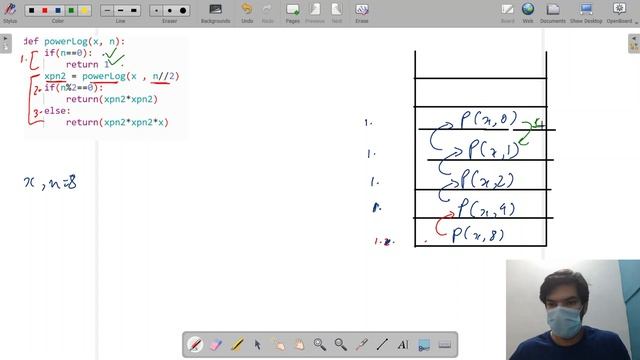The height and width of the screenshot is (360, 640).
Task: Choose the large eraser size
Action: tap(183, 11)
